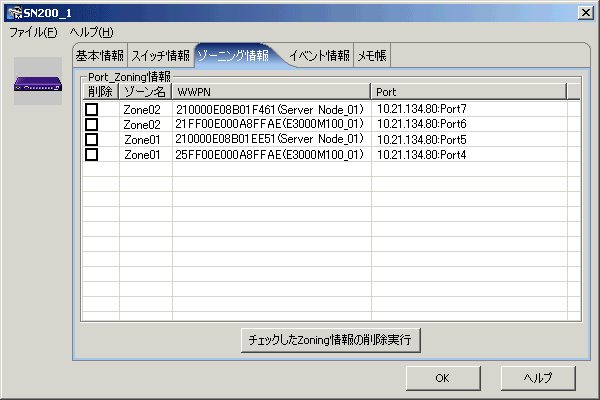
Task: Click the SN200_1 title bar application icon
Action: coord(15,13)
